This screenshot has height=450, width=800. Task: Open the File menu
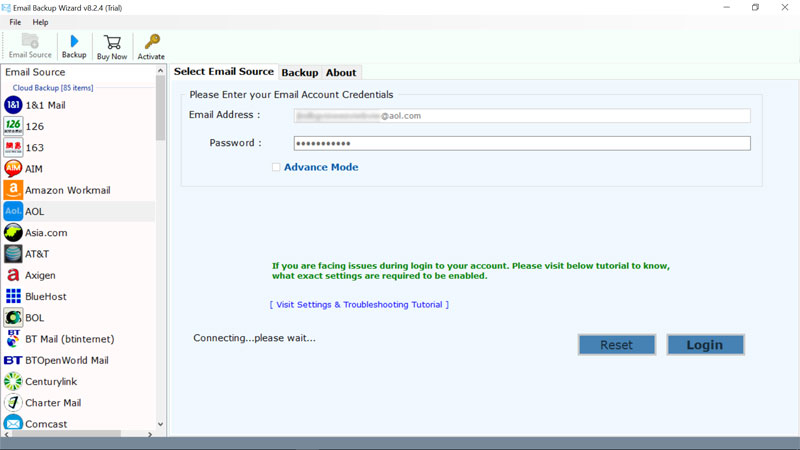click(x=15, y=22)
